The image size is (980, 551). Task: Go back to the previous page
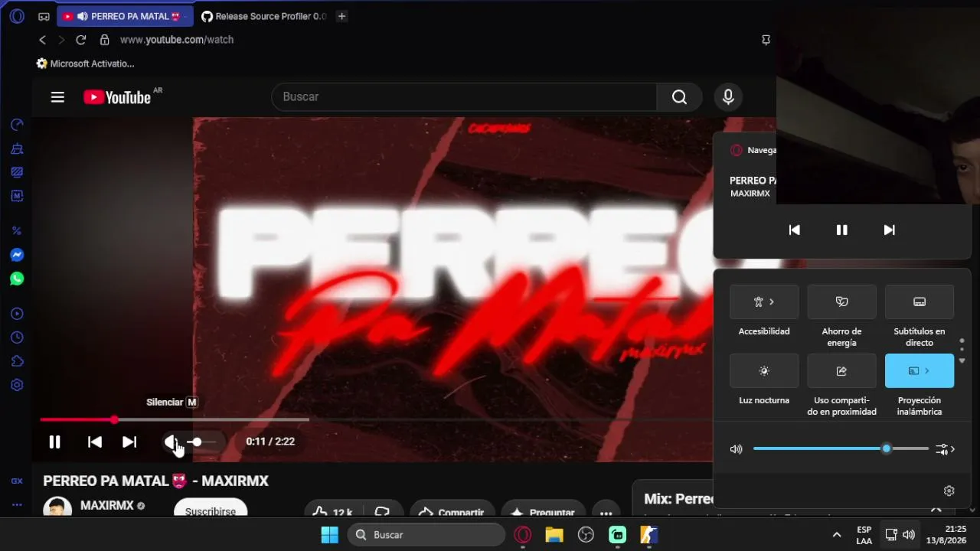(43, 40)
